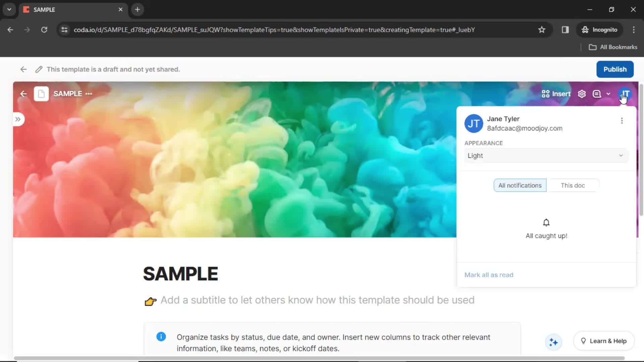Enable the incognito mode indicator toggle
The width and height of the screenshot is (644, 362).
[x=600, y=29]
